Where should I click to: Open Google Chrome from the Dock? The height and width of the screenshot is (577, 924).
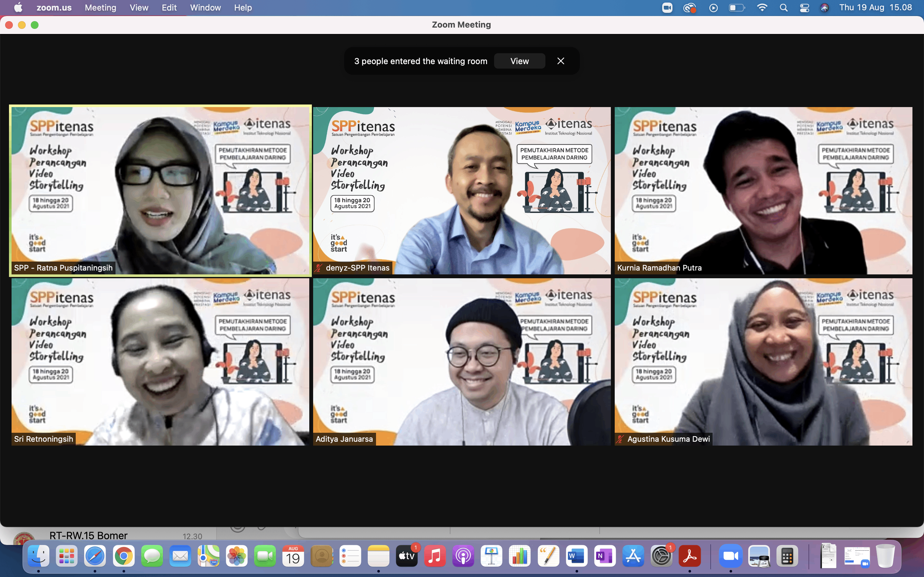tap(123, 557)
